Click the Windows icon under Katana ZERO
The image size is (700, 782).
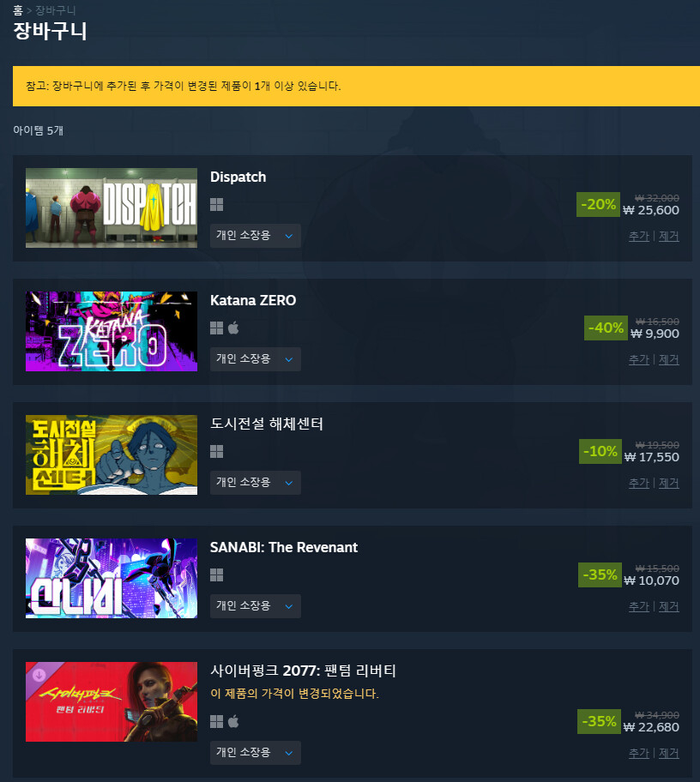(x=216, y=328)
